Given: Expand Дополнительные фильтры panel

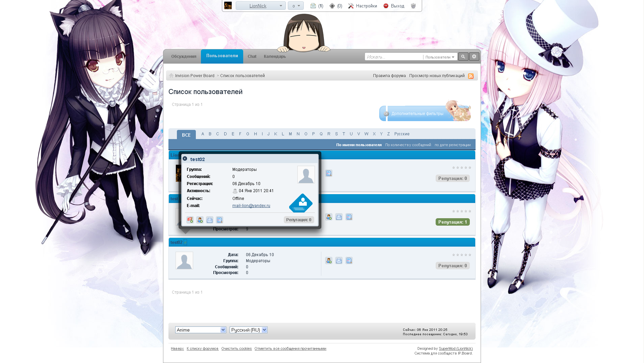Looking at the screenshot, I should click(425, 114).
